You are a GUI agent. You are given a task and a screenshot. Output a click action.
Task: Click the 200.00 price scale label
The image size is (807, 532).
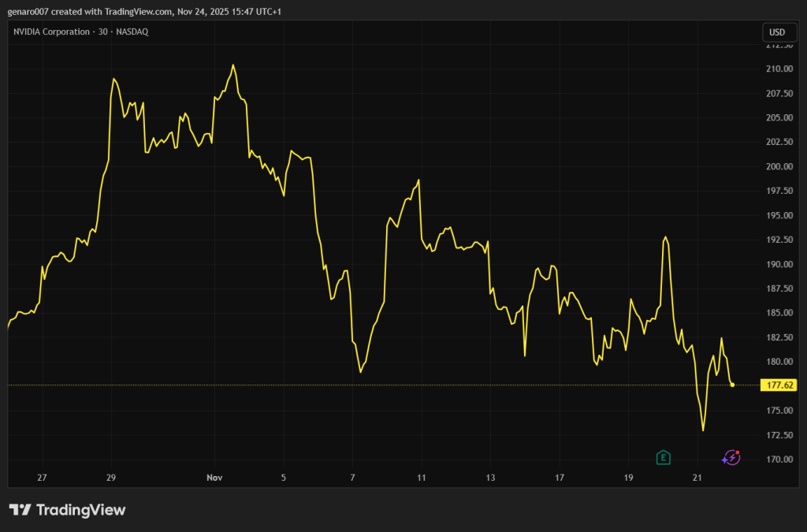coord(779,166)
